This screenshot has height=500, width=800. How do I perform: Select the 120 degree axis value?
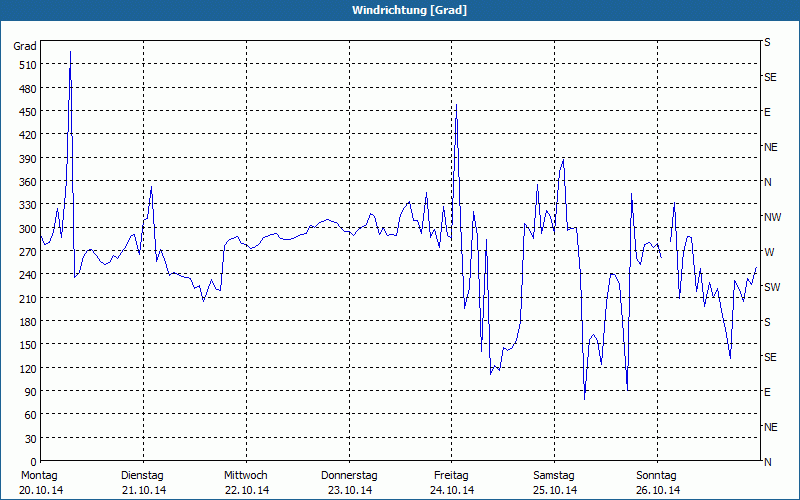(28, 368)
